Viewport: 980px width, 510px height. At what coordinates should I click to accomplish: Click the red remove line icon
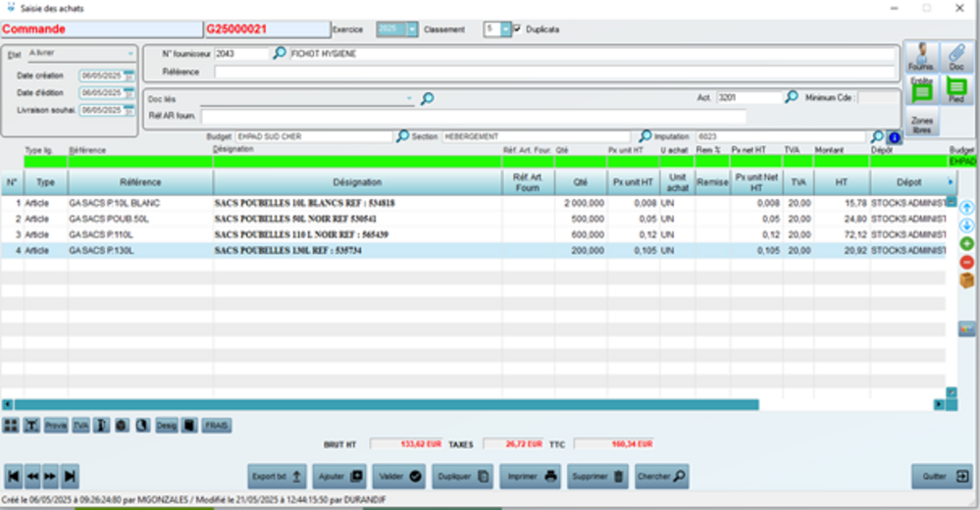pyautogui.click(x=966, y=262)
